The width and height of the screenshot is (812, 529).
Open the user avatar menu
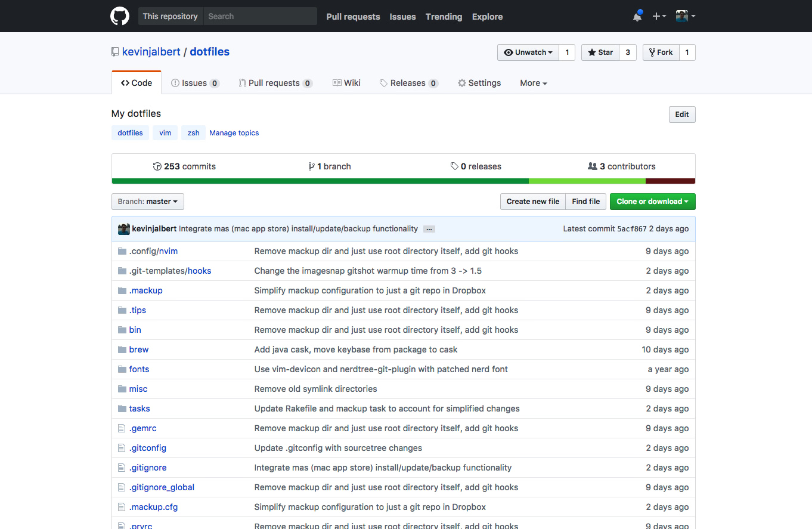coord(686,16)
